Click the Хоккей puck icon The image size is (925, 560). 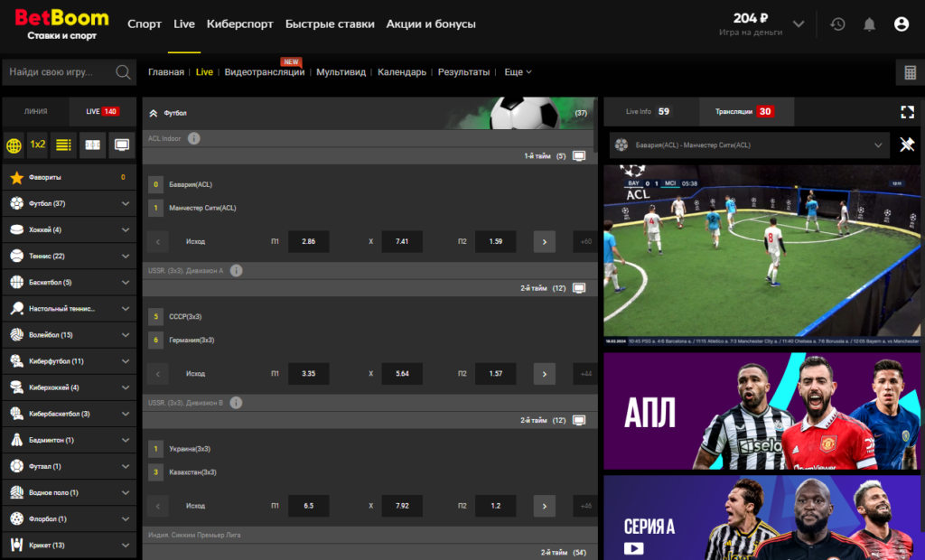tap(17, 229)
